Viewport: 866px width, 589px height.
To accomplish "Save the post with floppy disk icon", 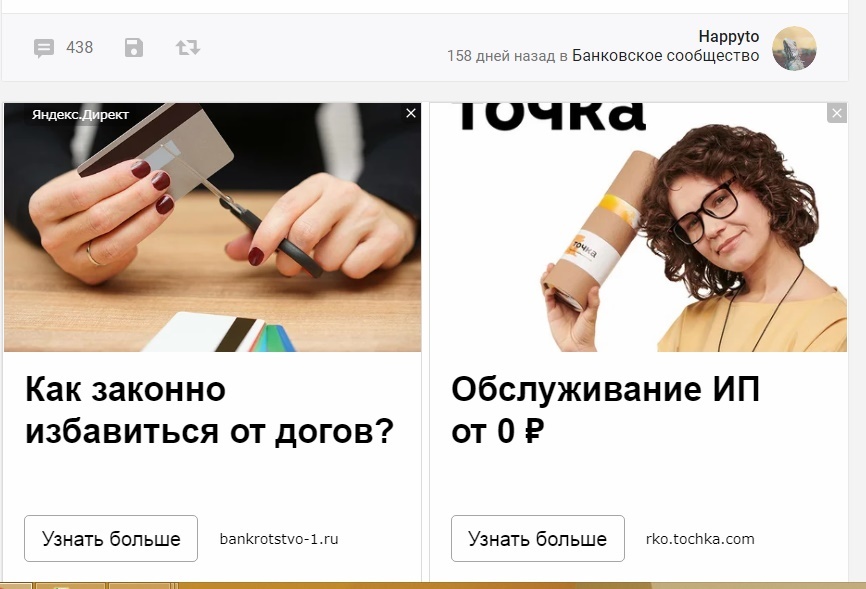I will (134, 48).
